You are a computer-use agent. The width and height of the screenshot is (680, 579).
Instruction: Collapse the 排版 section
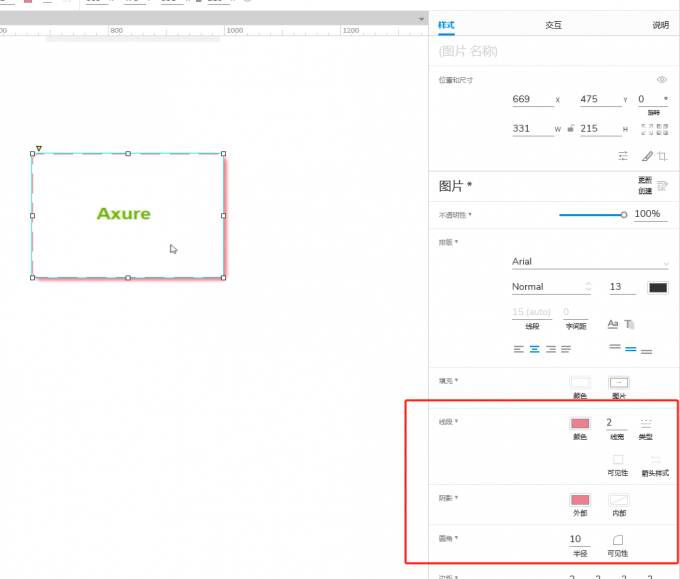click(x=448, y=242)
